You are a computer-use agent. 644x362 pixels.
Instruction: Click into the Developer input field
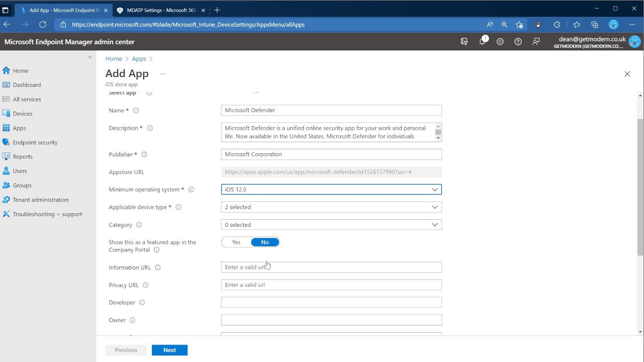[x=331, y=302]
